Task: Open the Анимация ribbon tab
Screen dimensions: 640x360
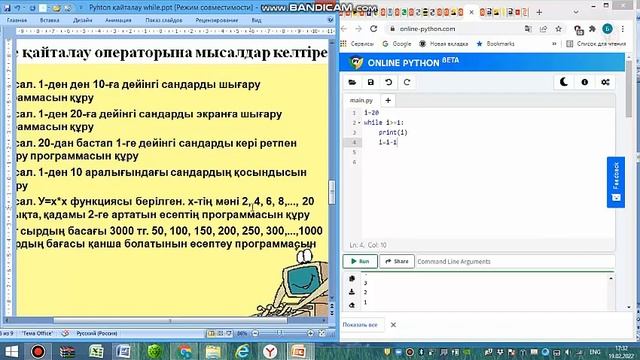Action: pyautogui.click(x=118, y=20)
